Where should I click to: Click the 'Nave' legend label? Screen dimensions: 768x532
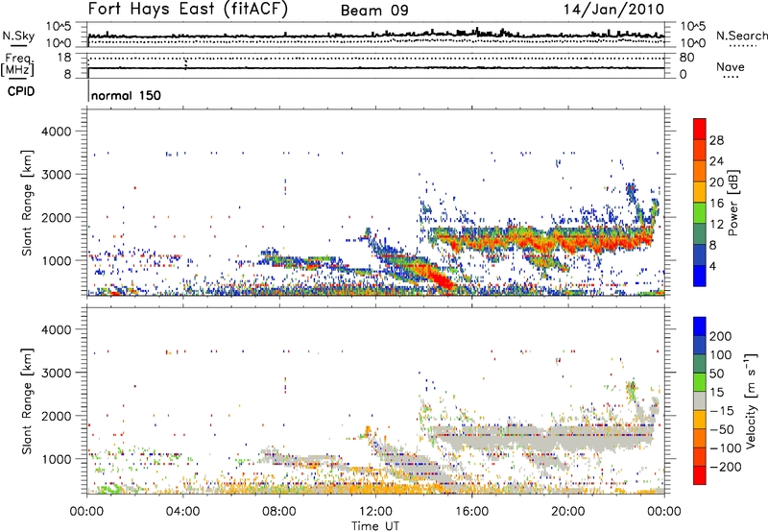coord(731,66)
